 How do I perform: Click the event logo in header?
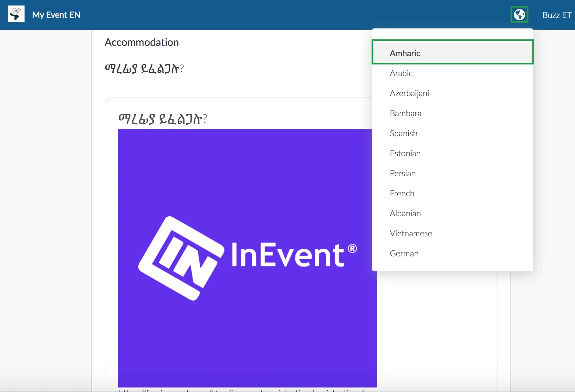16,15
